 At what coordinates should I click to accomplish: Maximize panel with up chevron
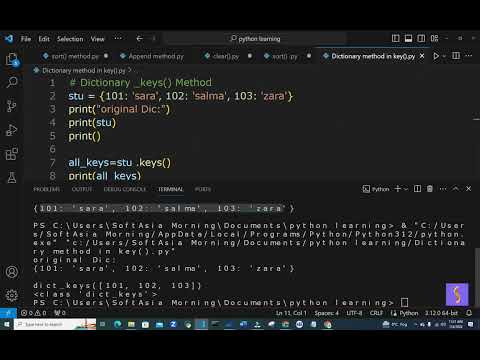pyautogui.click(x=455, y=189)
